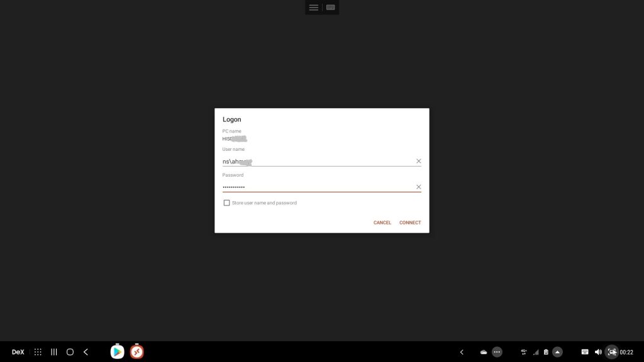
Task: Focus the Password input field
Action: [314, 187]
